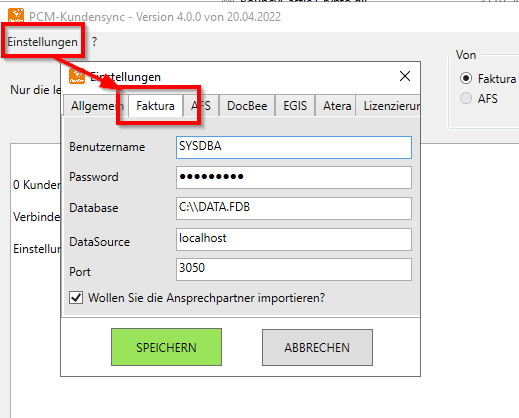This screenshot has height=418, width=519.
Task: Open the question mark help menu
Action: [94, 42]
